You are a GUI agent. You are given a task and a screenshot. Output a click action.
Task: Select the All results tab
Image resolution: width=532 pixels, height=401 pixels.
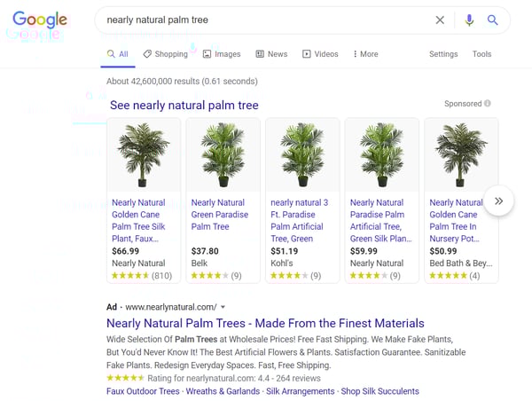[117, 54]
